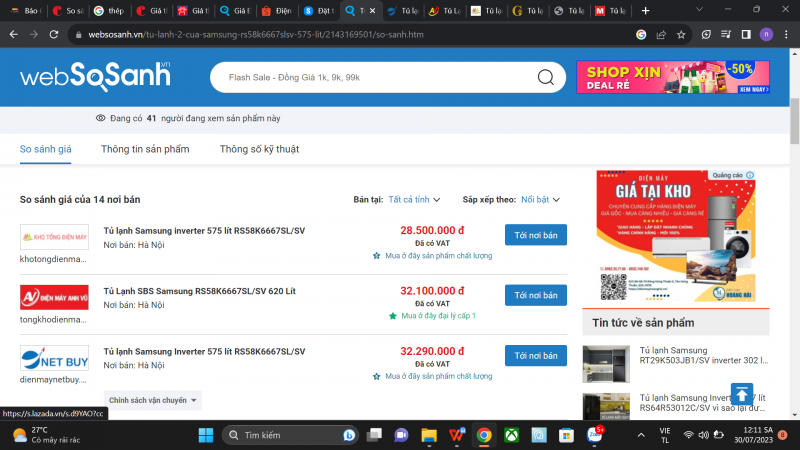Open the 'Shop Xịn Deal Rẻ' banner

(x=672, y=77)
